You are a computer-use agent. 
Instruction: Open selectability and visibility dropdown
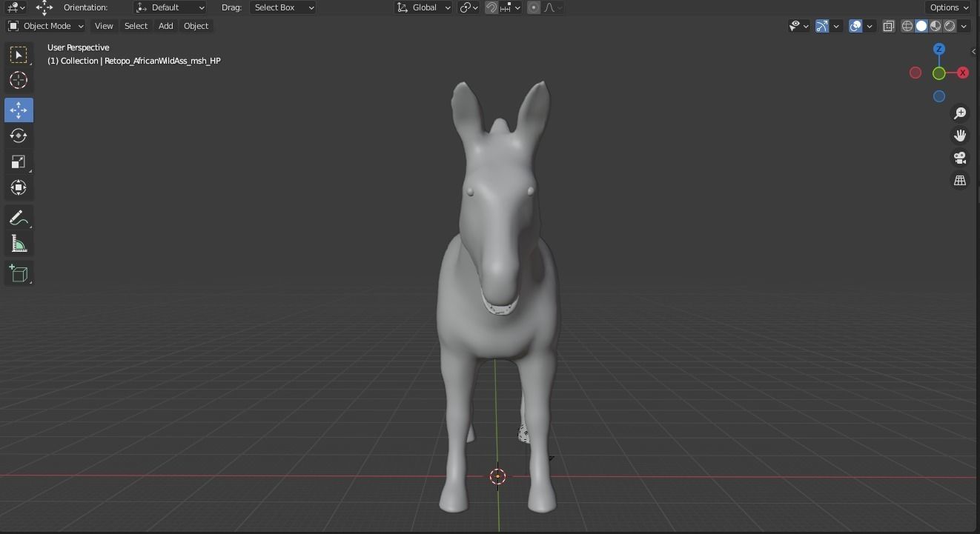pos(798,26)
